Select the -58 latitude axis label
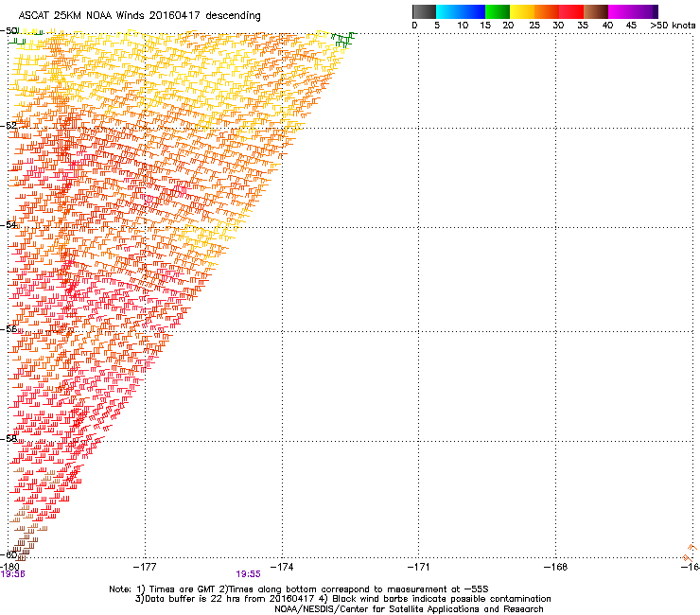 (9, 439)
